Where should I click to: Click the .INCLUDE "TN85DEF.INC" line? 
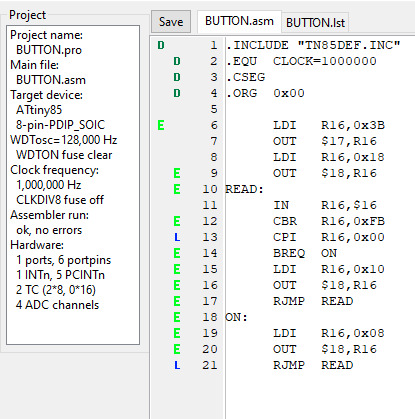tap(313, 45)
